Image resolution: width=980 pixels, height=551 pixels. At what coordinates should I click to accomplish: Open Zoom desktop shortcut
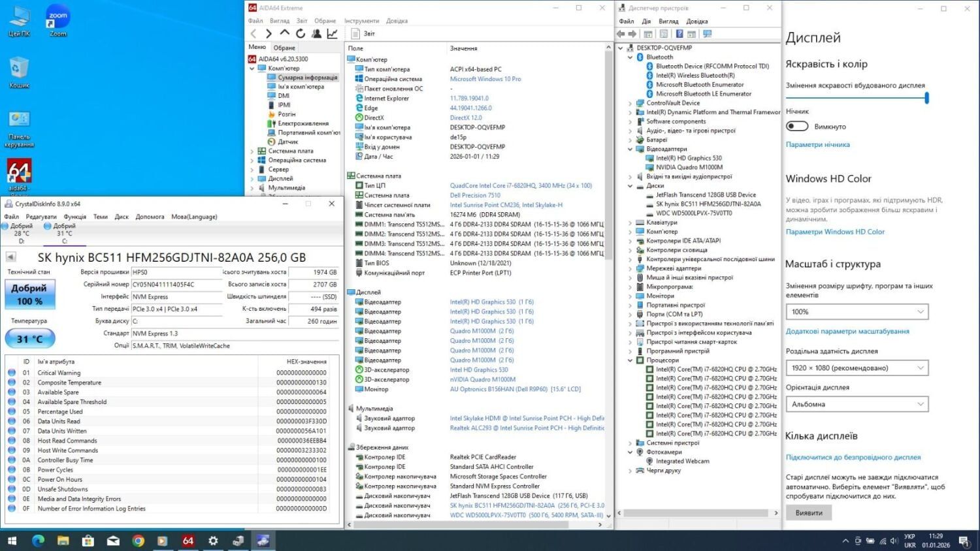coord(58,20)
